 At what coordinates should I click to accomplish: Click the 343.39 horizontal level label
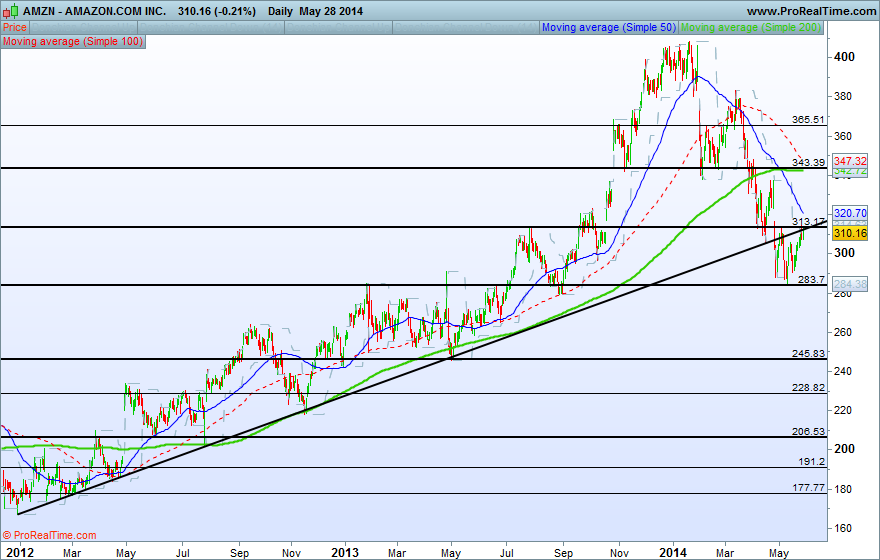click(808, 163)
